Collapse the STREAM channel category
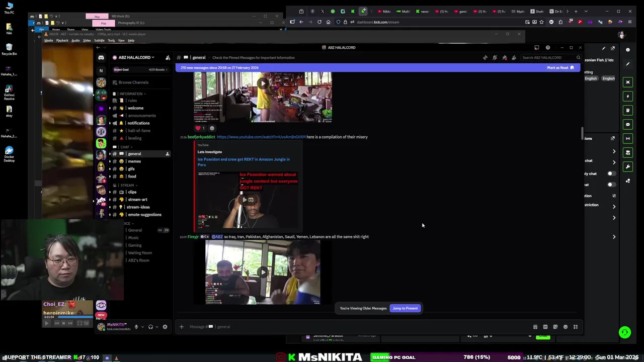Image resolution: width=644 pixels, height=362 pixels. (x=127, y=185)
